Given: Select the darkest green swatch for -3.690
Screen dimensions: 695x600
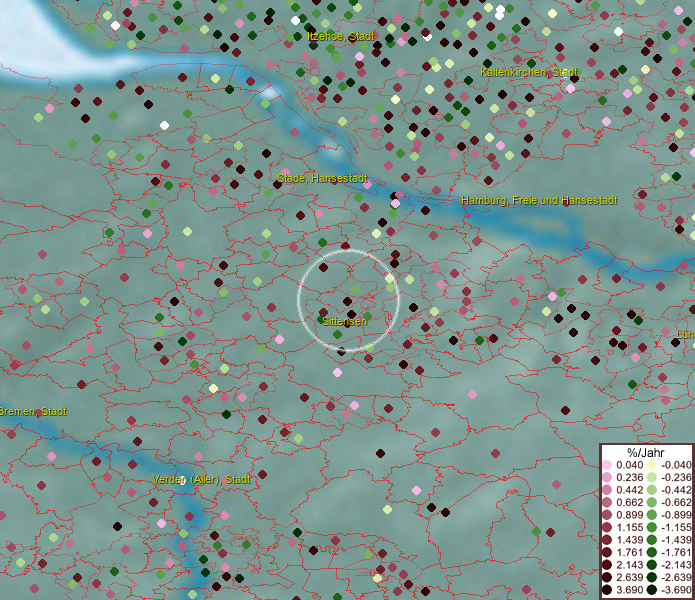Looking at the screenshot, I should [652, 590].
